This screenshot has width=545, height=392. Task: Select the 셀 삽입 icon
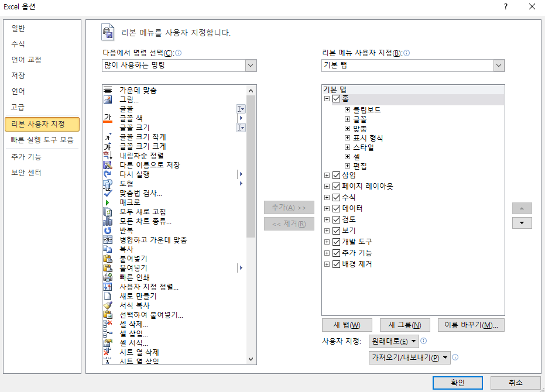(x=108, y=333)
